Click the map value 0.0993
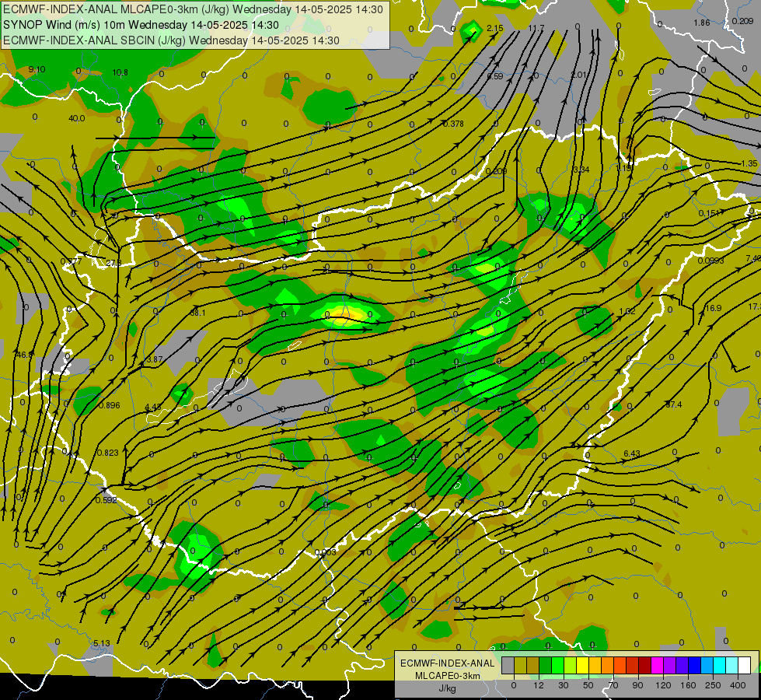This screenshot has width=761, height=700. pyautogui.click(x=711, y=261)
